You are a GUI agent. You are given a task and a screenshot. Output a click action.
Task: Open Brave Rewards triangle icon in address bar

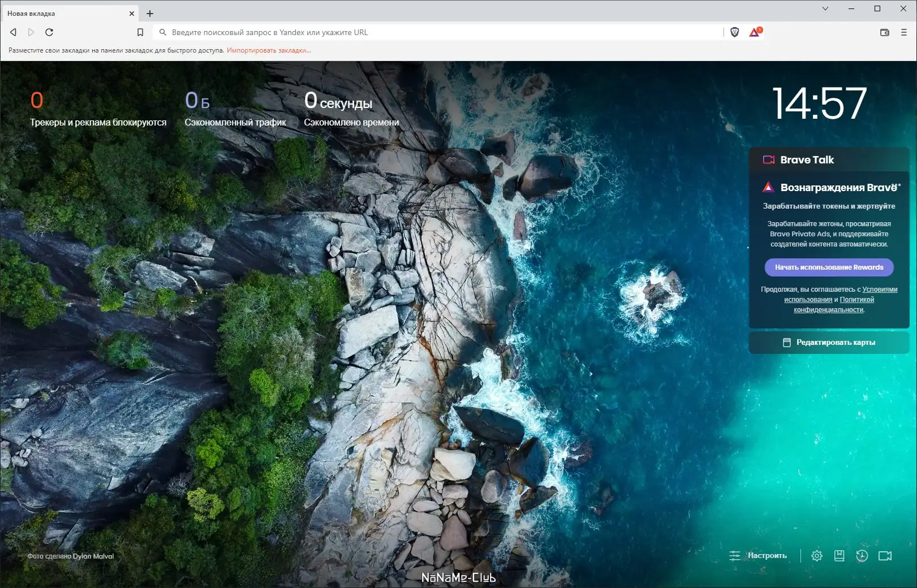point(755,32)
